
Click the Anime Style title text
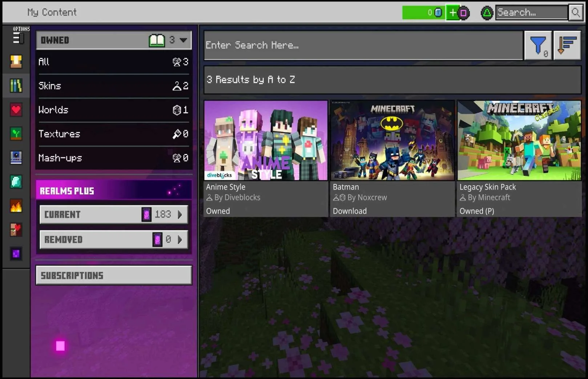pyautogui.click(x=226, y=187)
